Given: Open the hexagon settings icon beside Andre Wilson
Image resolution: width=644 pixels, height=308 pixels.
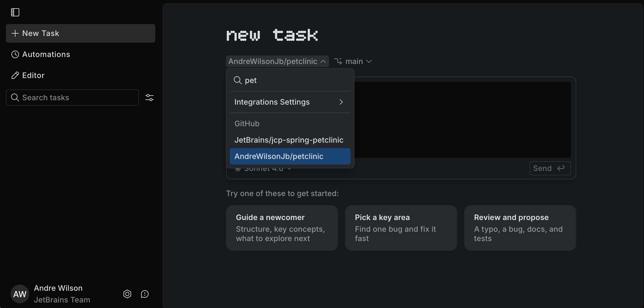Looking at the screenshot, I should (127, 294).
